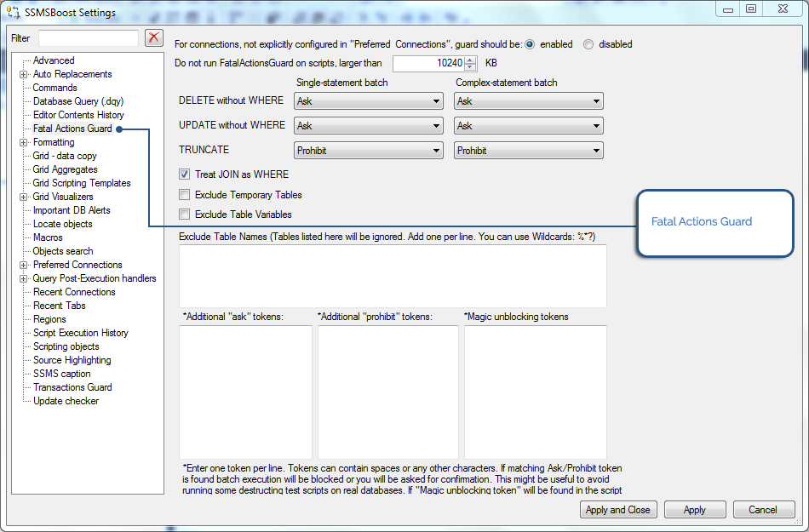Screen dimensions: 809x532
Task: Minimize the SSMSBoost Settings window
Action: (728, 9)
